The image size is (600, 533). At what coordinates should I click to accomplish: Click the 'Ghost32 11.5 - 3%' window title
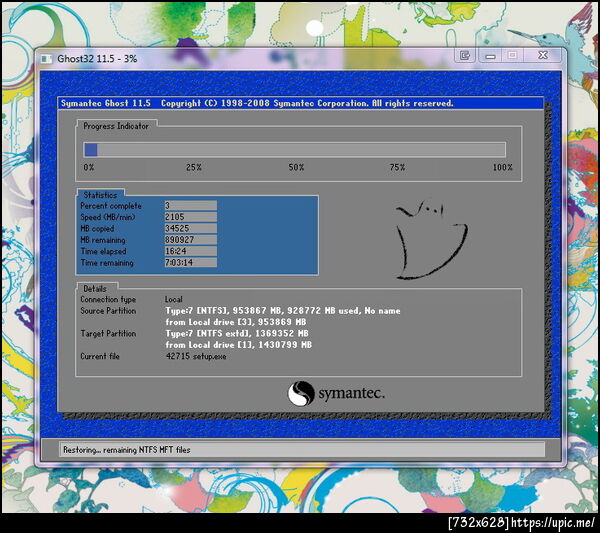(x=97, y=59)
